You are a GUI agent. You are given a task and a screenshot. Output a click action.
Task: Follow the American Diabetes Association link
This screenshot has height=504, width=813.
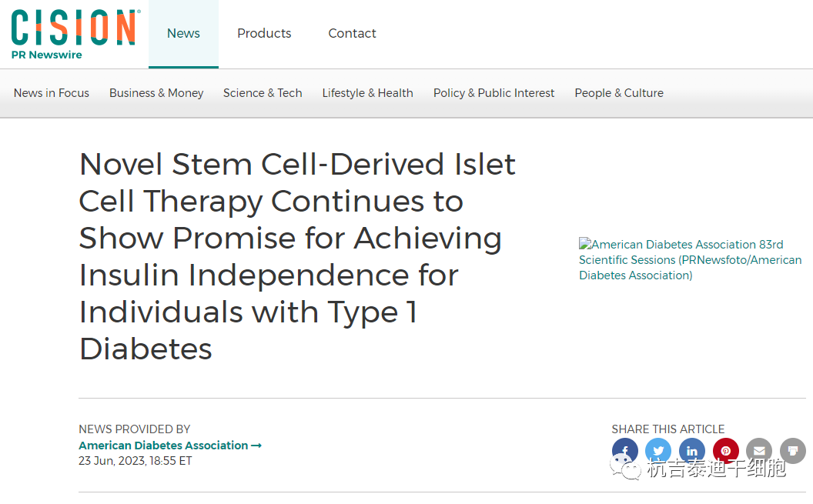pos(169,446)
